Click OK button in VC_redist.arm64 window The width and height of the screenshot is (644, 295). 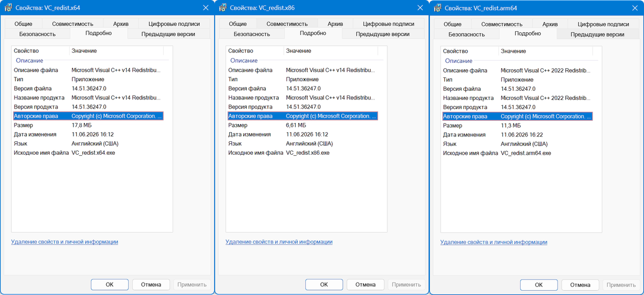539,284
